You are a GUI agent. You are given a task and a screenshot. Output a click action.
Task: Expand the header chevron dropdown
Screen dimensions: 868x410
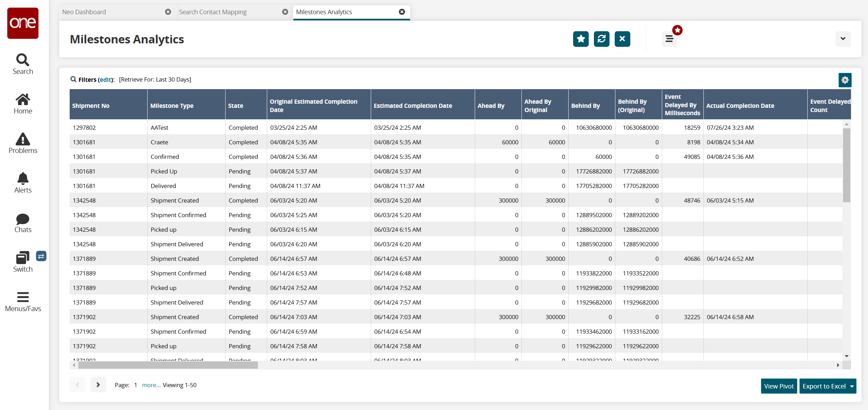pyautogui.click(x=843, y=39)
